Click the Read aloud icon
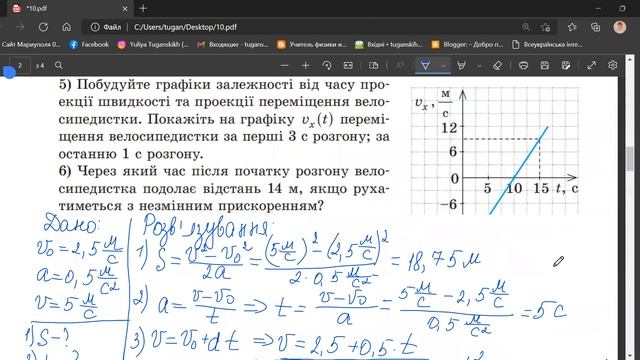The image size is (640, 360). pos(400,65)
